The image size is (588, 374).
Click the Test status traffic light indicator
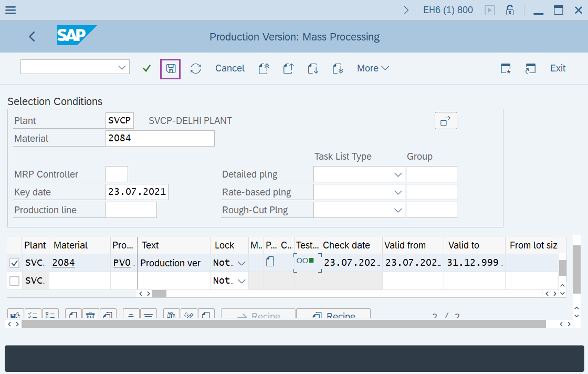[307, 261]
